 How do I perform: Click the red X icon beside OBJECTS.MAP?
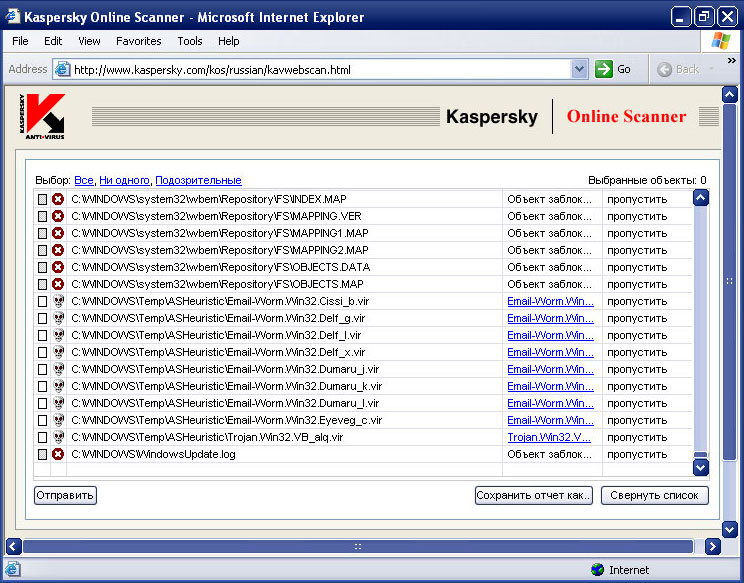pyautogui.click(x=58, y=285)
